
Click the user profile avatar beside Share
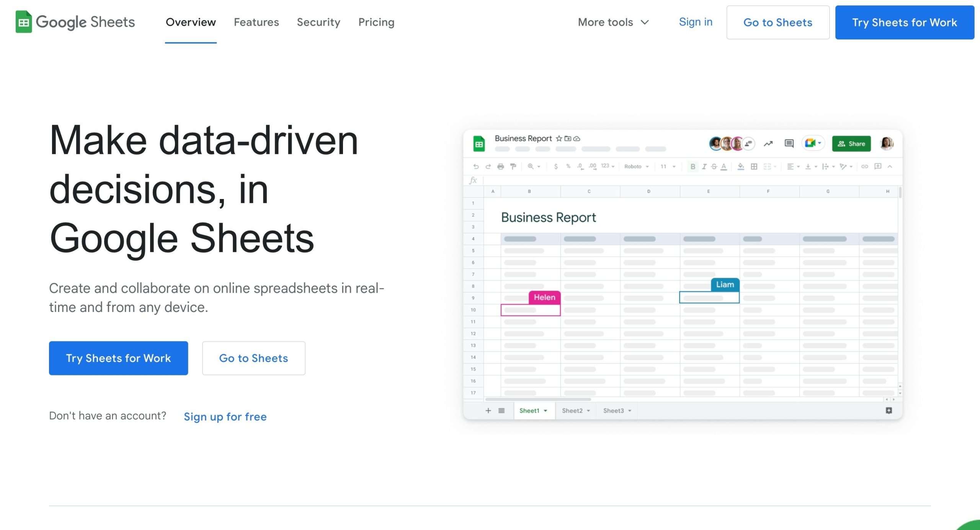tap(887, 144)
